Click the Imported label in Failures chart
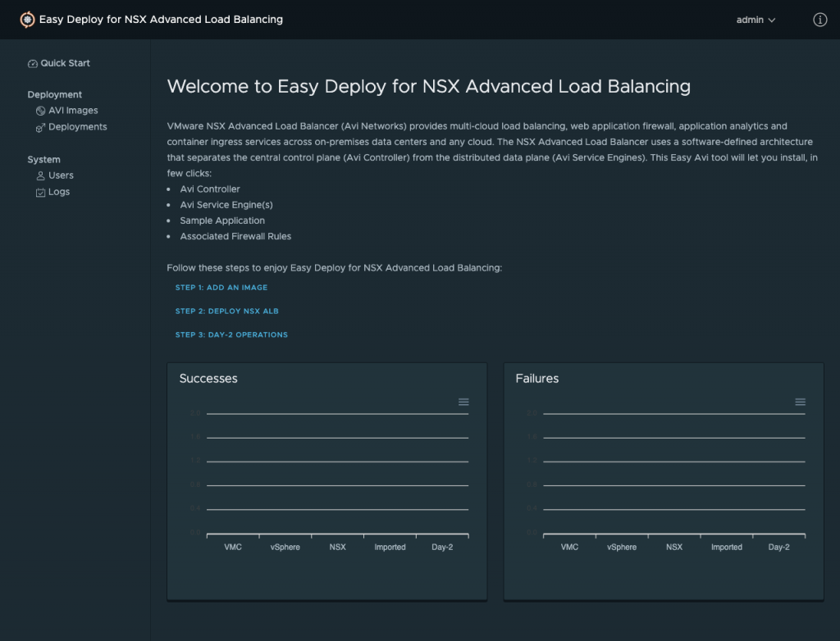The width and height of the screenshot is (840, 641). coord(726,548)
